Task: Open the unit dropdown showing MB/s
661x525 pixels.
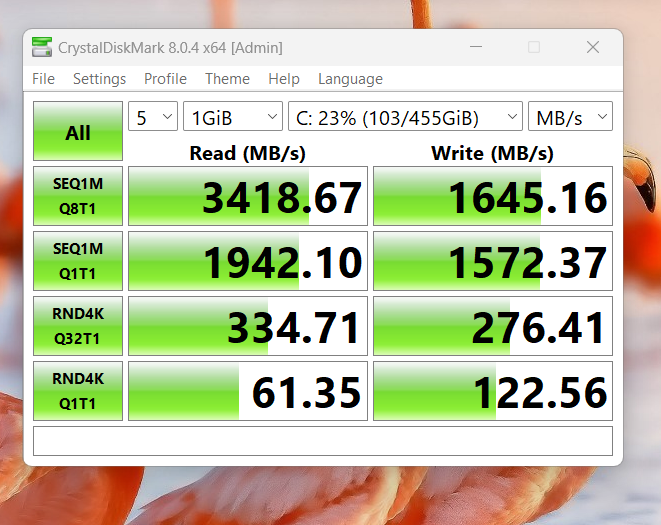Action: [x=570, y=116]
